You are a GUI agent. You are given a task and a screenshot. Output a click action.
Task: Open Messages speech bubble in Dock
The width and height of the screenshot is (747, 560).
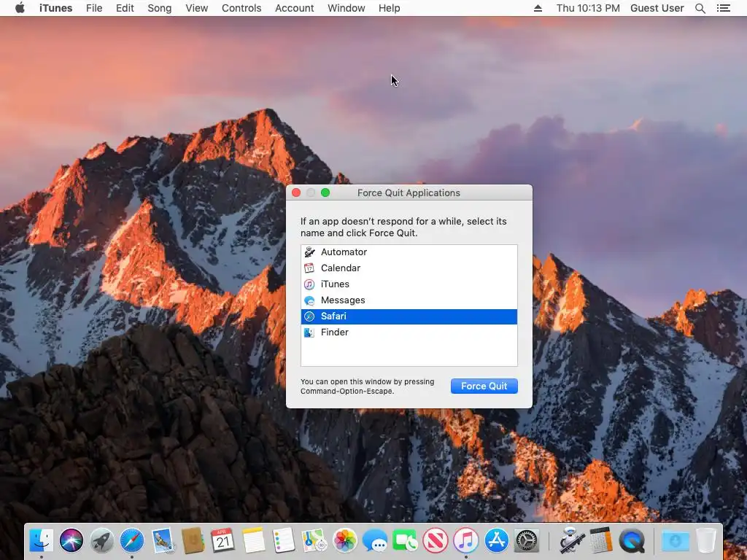pyautogui.click(x=375, y=542)
